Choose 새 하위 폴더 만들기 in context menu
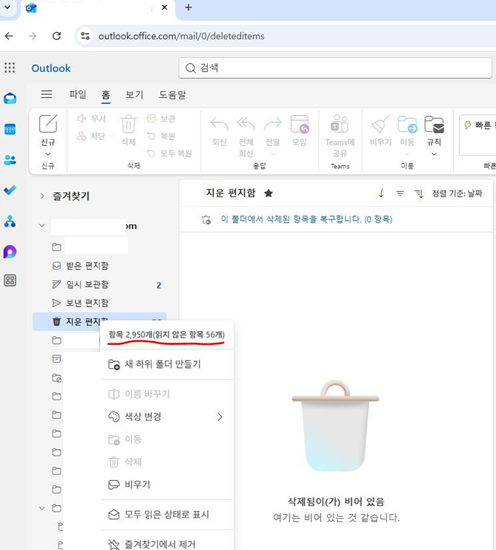 tap(167, 364)
